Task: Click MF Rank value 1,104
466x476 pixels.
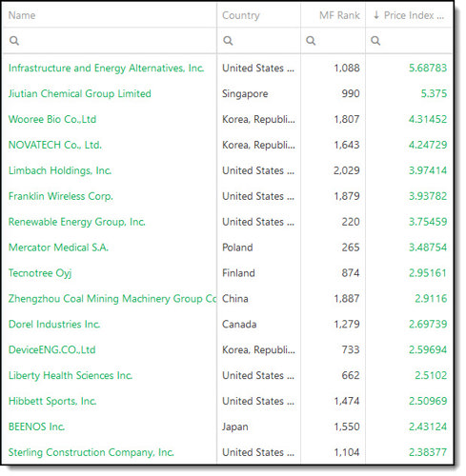Action: 347,452
